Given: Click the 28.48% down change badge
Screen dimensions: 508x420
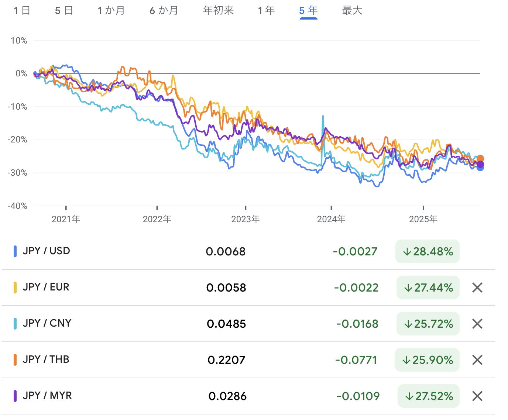Looking at the screenshot, I should [x=428, y=251].
